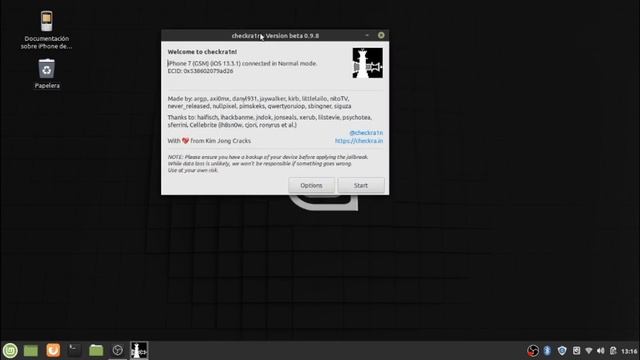Click the 'from Kim Jong Cracks' text
The image size is (640, 360).
(221, 141)
